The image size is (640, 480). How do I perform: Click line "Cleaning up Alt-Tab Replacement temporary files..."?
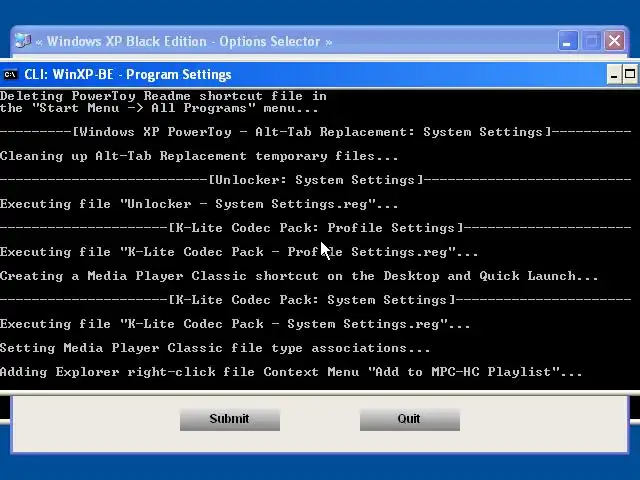pos(199,156)
